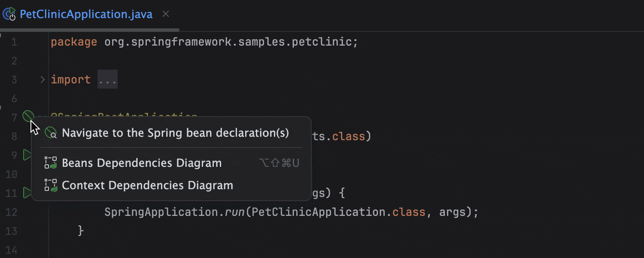The width and height of the screenshot is (644, 258).
Task: Click the chevron arrow on line 3 gutter
Action: [x=42, y=79]
